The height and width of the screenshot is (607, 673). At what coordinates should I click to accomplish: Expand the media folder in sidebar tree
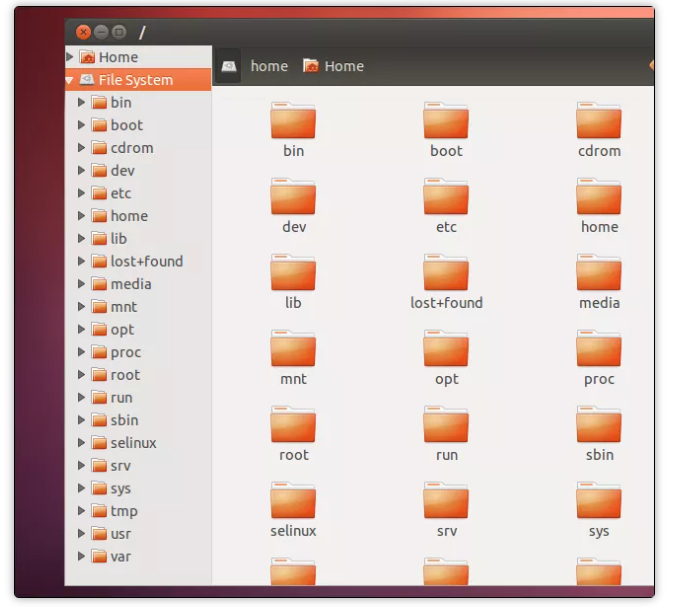[81, 284]
